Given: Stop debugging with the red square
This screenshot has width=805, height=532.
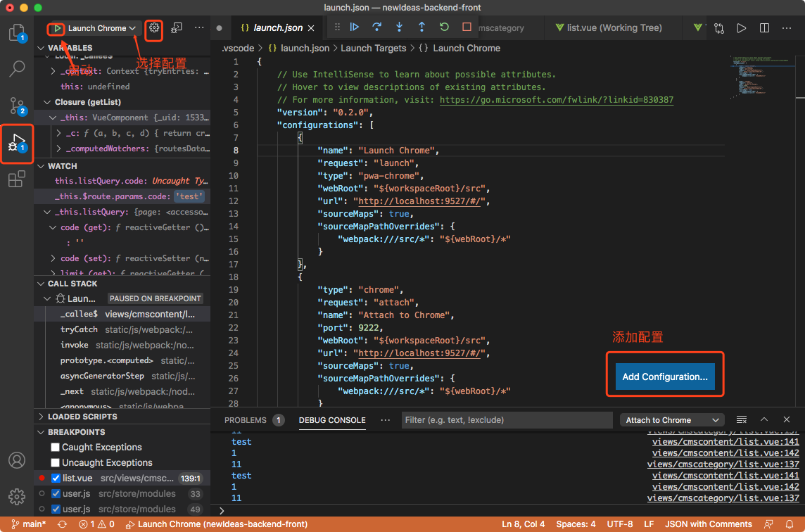Looking at the screenshot, I should [467, 27].
